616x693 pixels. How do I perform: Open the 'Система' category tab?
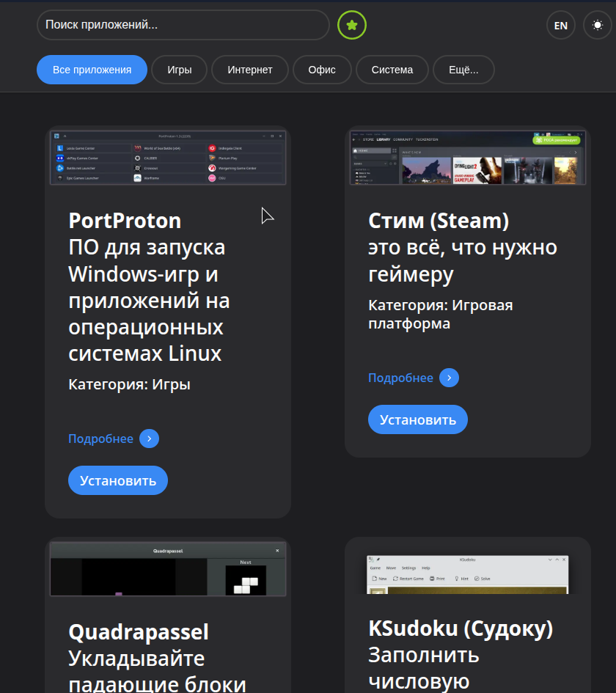392,70
